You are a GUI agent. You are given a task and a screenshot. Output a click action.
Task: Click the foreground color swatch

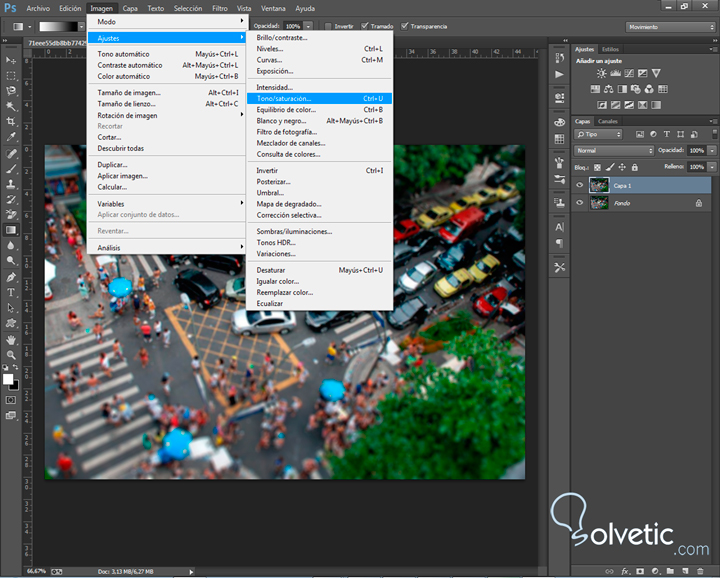pyautogui.click(x=7, y=379)
